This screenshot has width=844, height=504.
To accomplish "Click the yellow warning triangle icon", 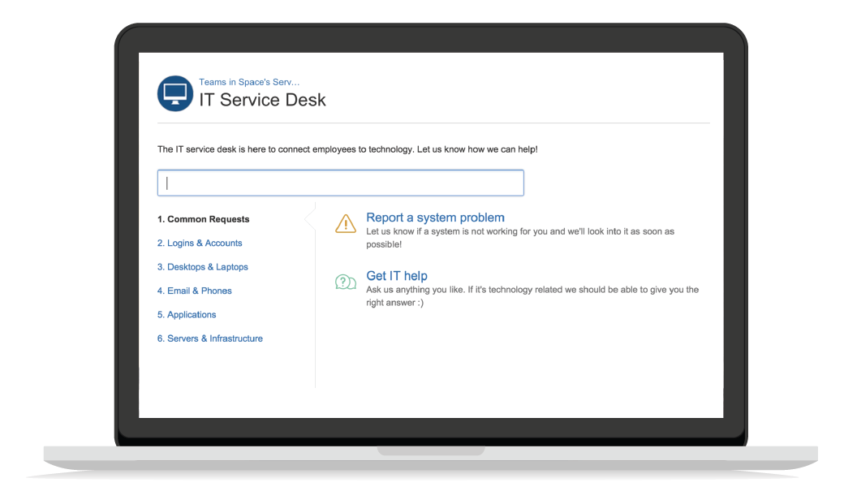I will (346, 224).
